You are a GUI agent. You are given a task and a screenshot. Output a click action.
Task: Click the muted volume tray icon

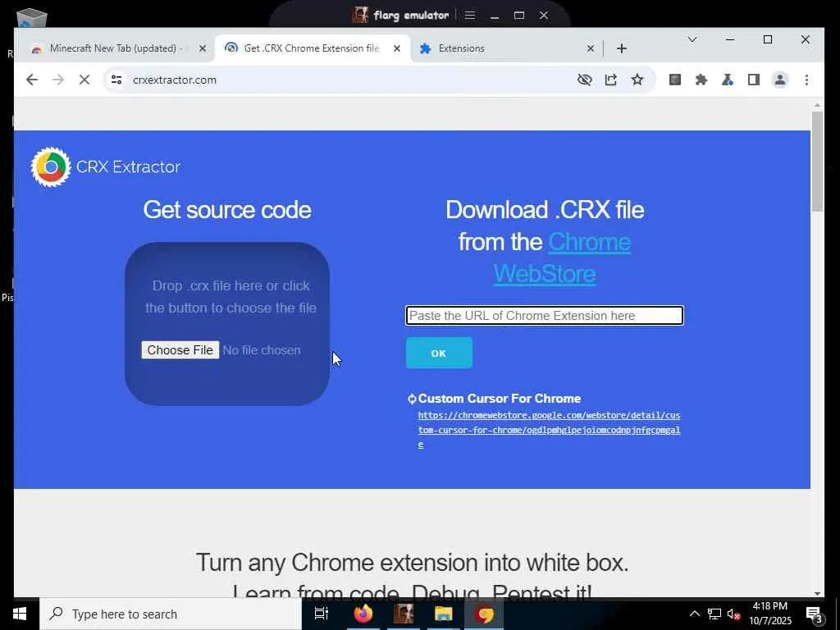[x=733, y=614]
